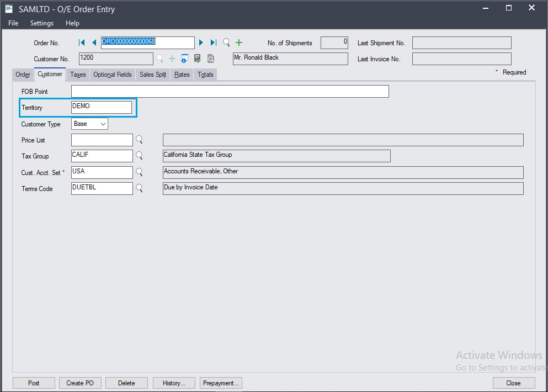This screenshot has height=392, width=548.
Task: Click into the FOB Point field
Action: click(230, 91)
